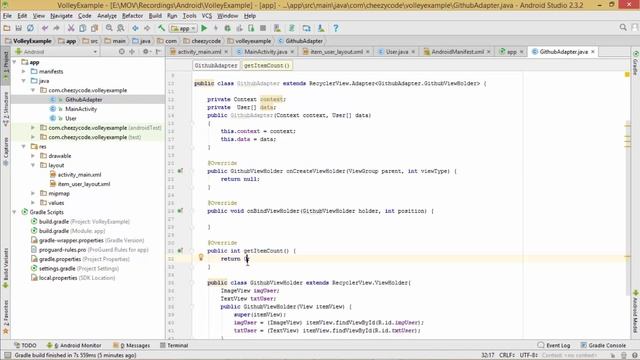Toggle the Android Monitor tool window

point(74,345)
